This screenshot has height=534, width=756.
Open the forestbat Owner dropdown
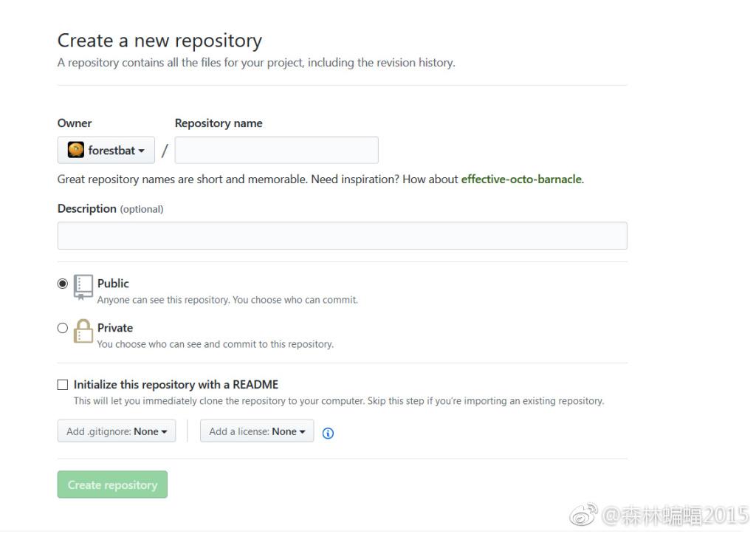[x=106, y=150]
